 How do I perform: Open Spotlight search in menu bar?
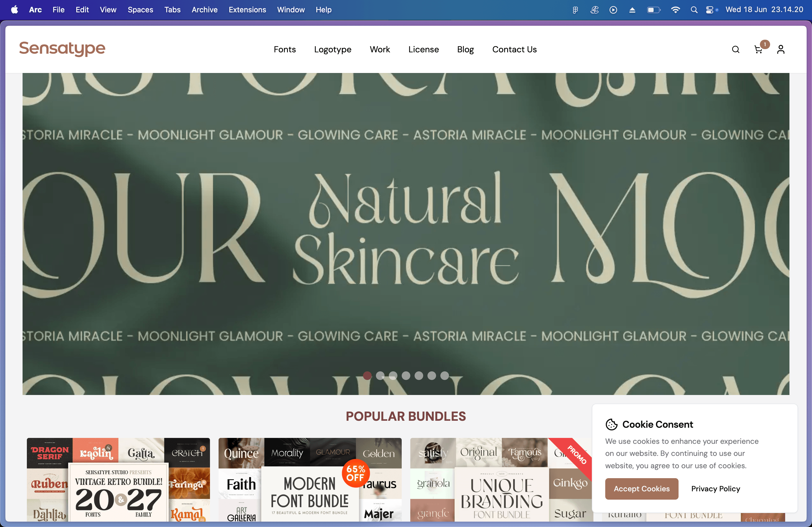pyautogui.click(x=694, y=10)
